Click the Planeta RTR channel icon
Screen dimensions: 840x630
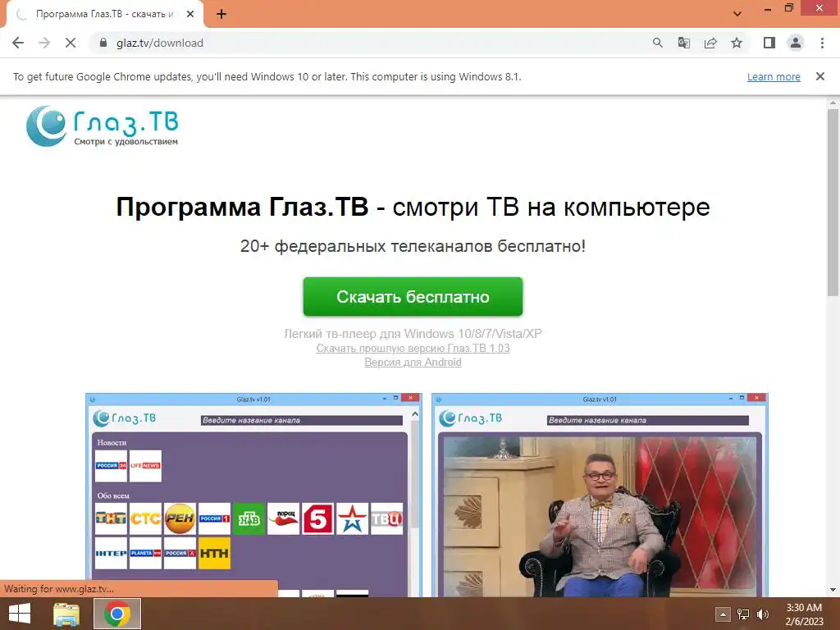point(145,553)
